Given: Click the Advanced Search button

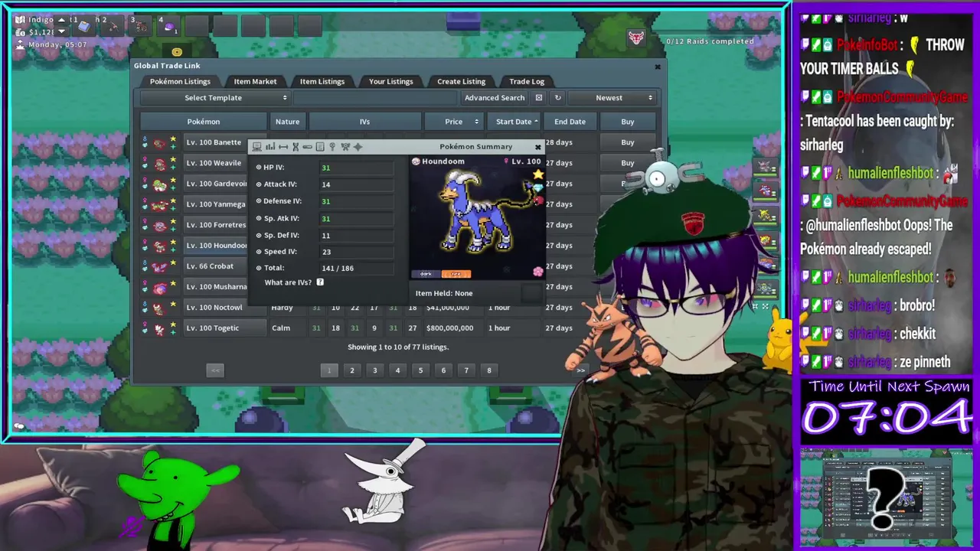Looking at the screenshot, I should pyautogui.click(x=495, y=98).
